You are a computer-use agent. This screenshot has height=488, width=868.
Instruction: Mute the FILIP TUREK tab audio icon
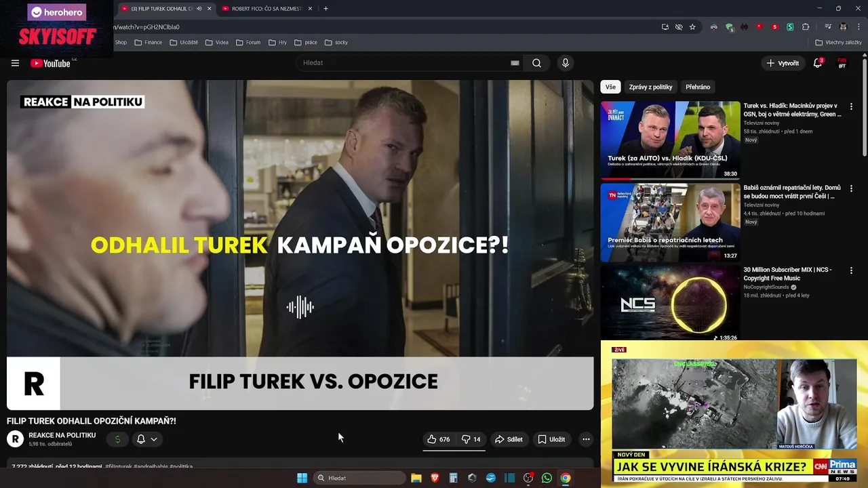[199, 9]
